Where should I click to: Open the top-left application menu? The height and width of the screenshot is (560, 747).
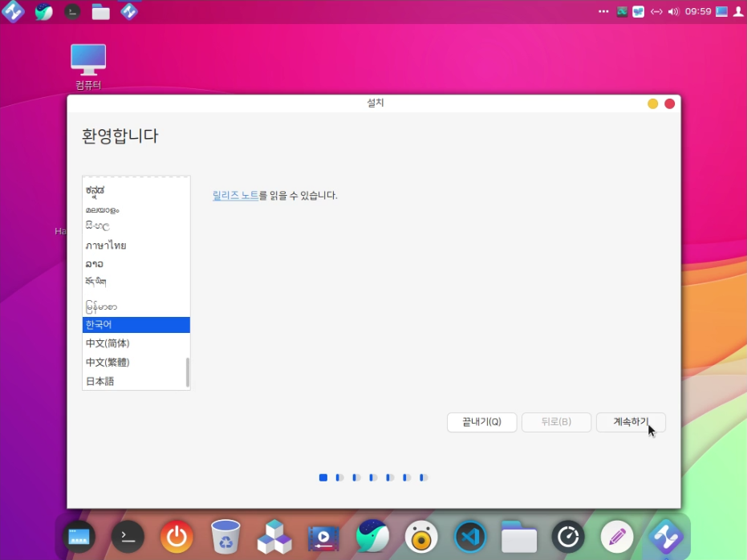pyautogui.click(x=13, y=12)
